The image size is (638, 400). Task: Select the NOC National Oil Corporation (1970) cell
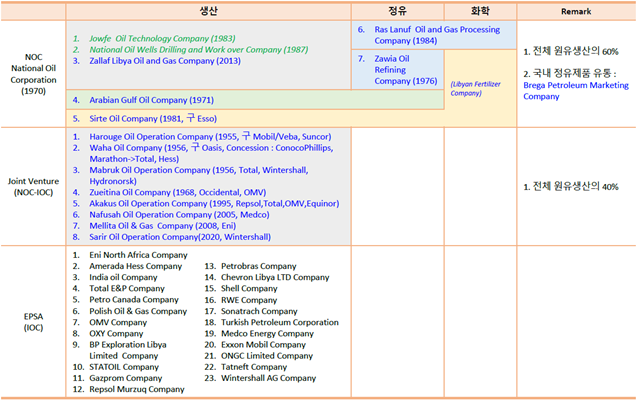tap(33, 74)
